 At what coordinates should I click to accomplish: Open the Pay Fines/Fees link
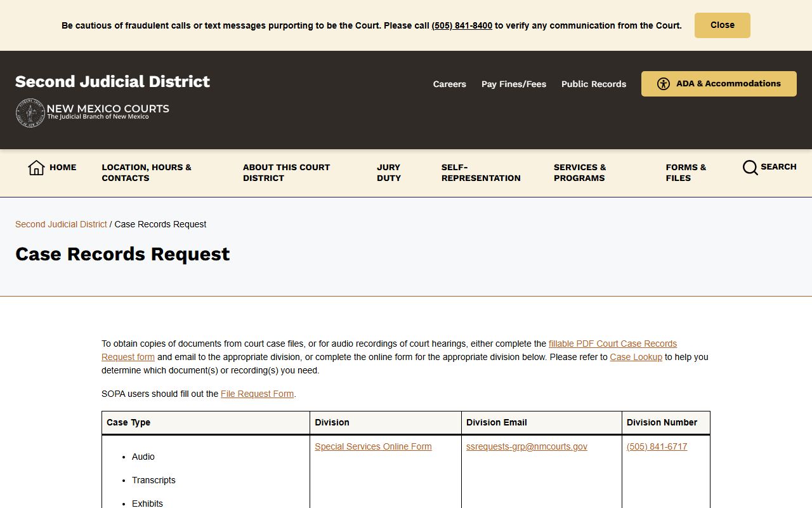[514, 84]
